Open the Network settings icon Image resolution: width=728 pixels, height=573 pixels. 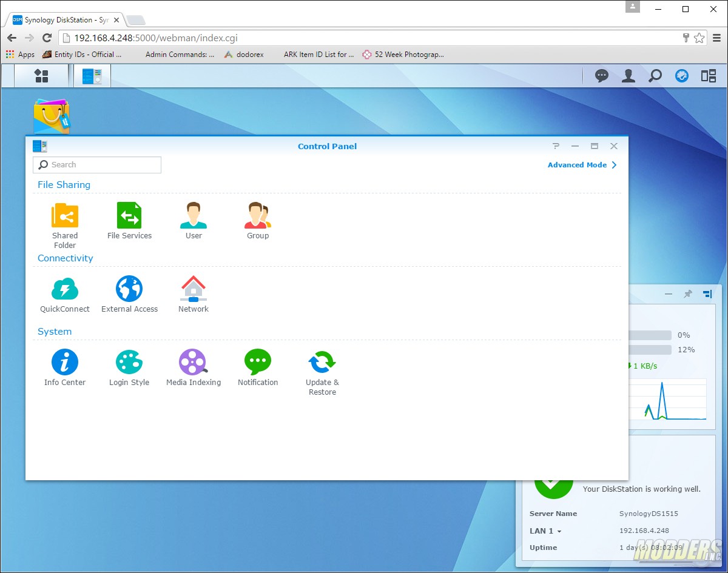pyautogui.click(x=194, y=294)
